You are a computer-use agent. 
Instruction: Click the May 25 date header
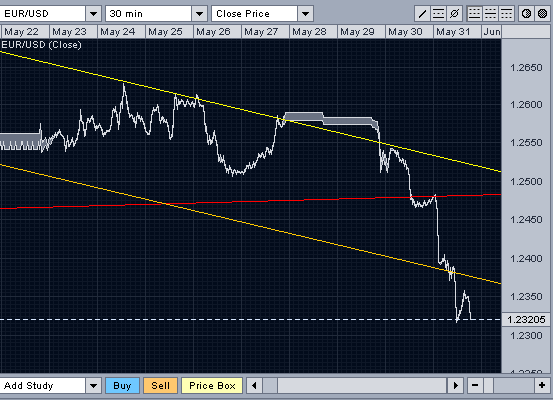169,32
